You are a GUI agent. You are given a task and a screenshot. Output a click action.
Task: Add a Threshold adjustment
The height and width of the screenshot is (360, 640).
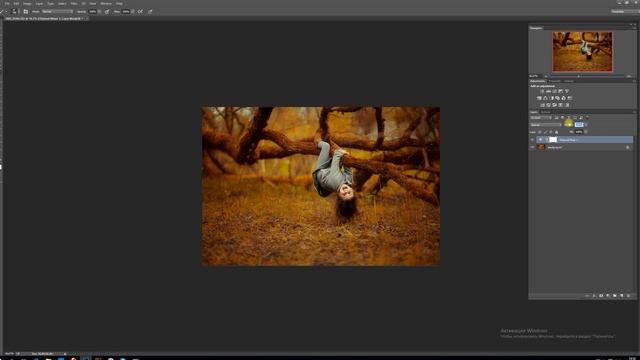554,105
